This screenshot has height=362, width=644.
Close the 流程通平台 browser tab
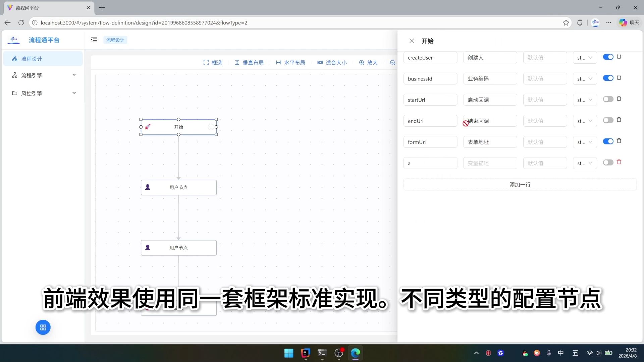[88, 8]
